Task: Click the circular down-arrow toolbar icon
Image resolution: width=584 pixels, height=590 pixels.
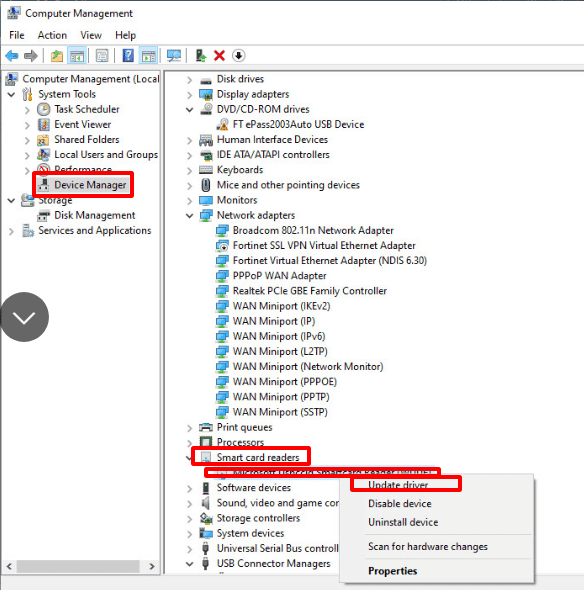Action: point(239,56)
